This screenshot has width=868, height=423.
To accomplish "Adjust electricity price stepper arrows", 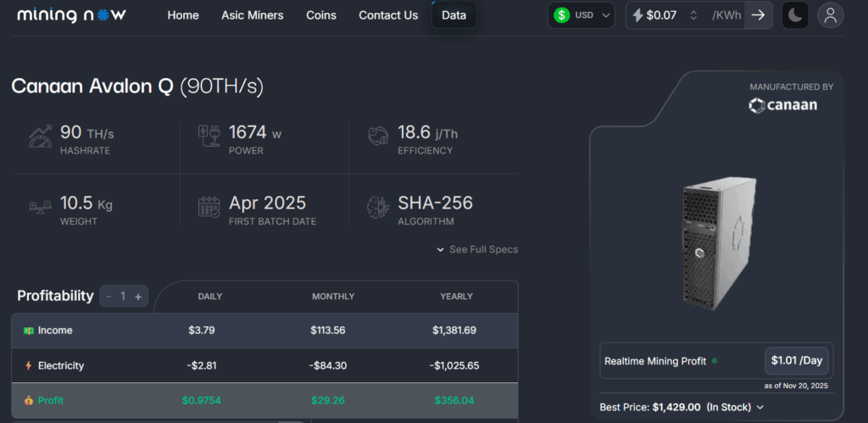I will click(693, 15).
